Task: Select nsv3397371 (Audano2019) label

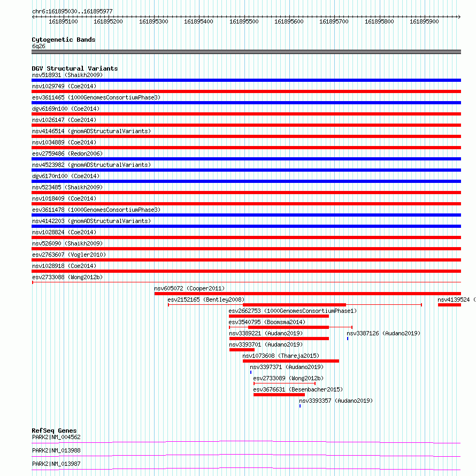Action: [x=287, y=367]
